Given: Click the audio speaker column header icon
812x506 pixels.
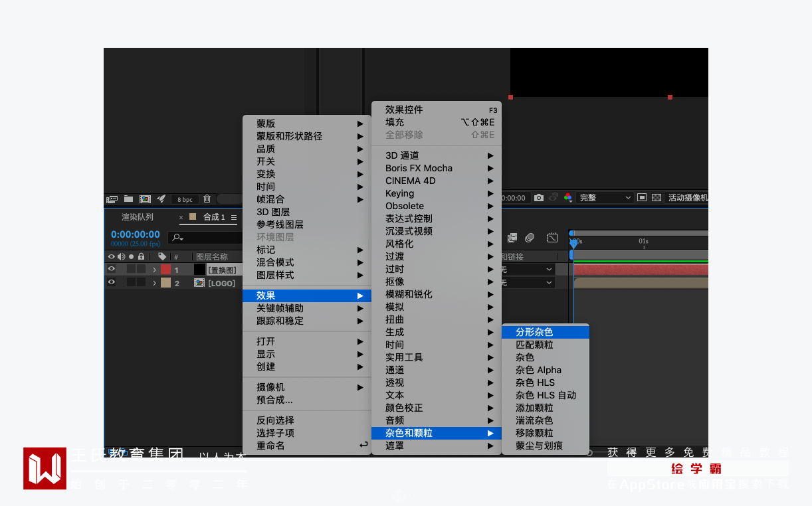Looking at the screenshot, I should (122, 256).
